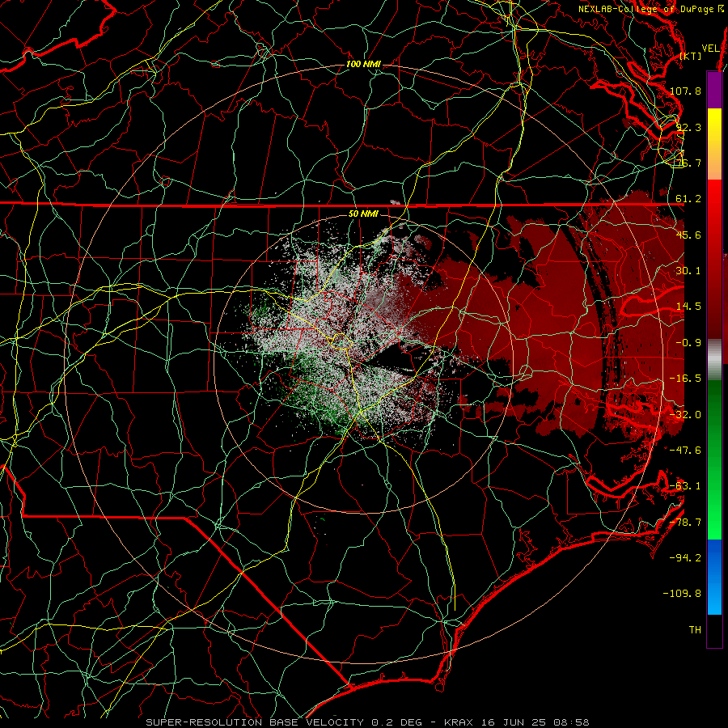Click the KRAX 16 JUN 25 08:58 timestamp
The width and height of the screenshot is (728, 728).
(516, 722)
